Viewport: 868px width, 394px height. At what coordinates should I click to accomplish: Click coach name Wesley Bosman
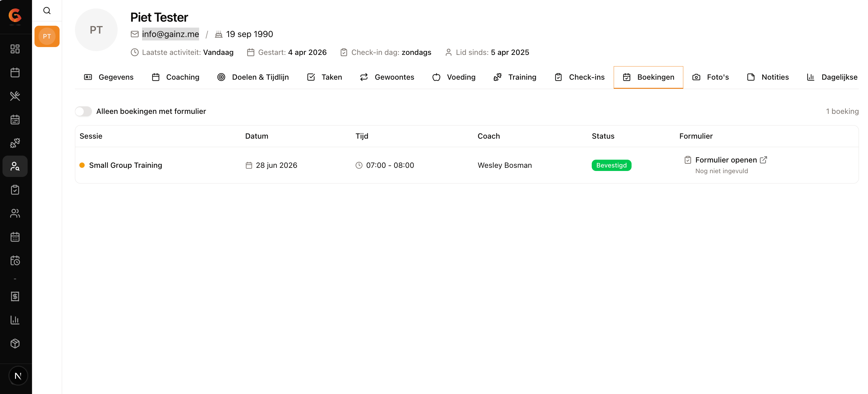[505, 165]
